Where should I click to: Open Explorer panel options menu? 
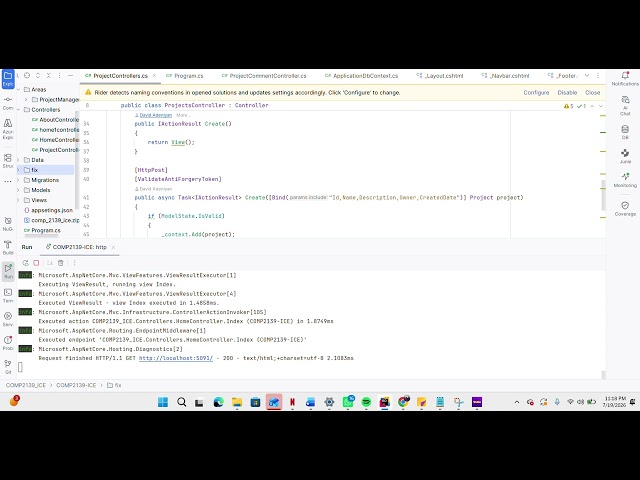pos(60,76)
